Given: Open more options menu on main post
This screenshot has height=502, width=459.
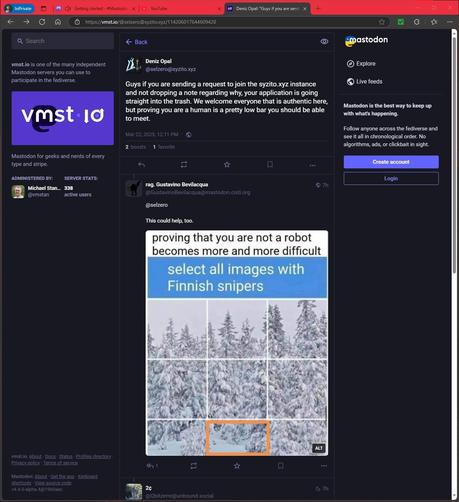Looking at the screenshot, I should pyautogui.click(x=312, y=165).
